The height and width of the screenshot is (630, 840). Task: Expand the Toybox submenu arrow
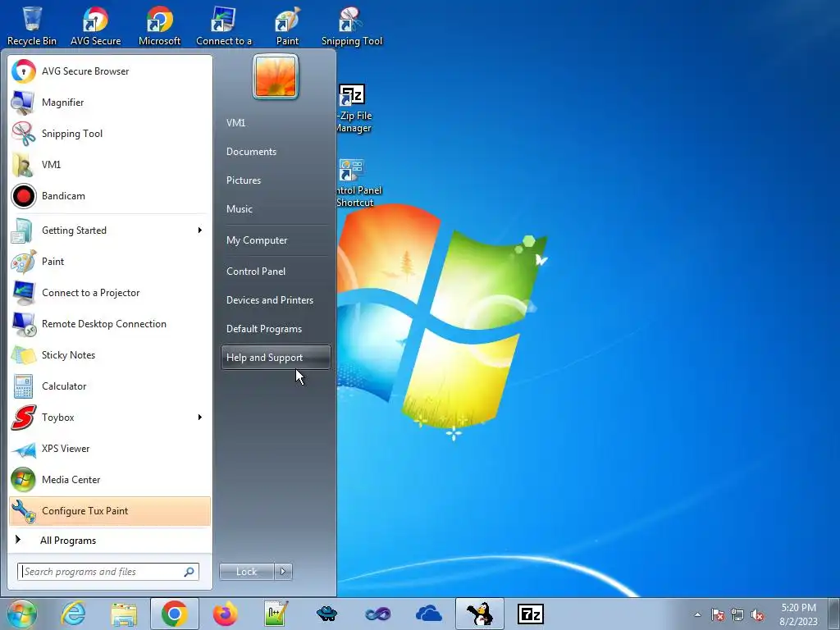coord(200,418)
